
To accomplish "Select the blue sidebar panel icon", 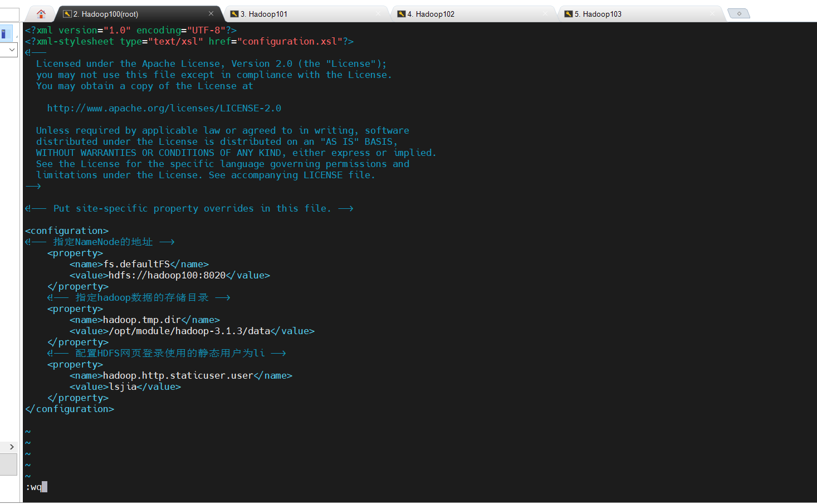I will click(6, 33).
